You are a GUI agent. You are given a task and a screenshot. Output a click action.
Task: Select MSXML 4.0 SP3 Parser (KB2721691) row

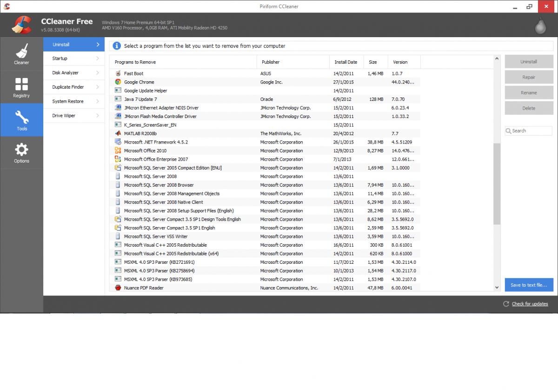tap(266, 262)
